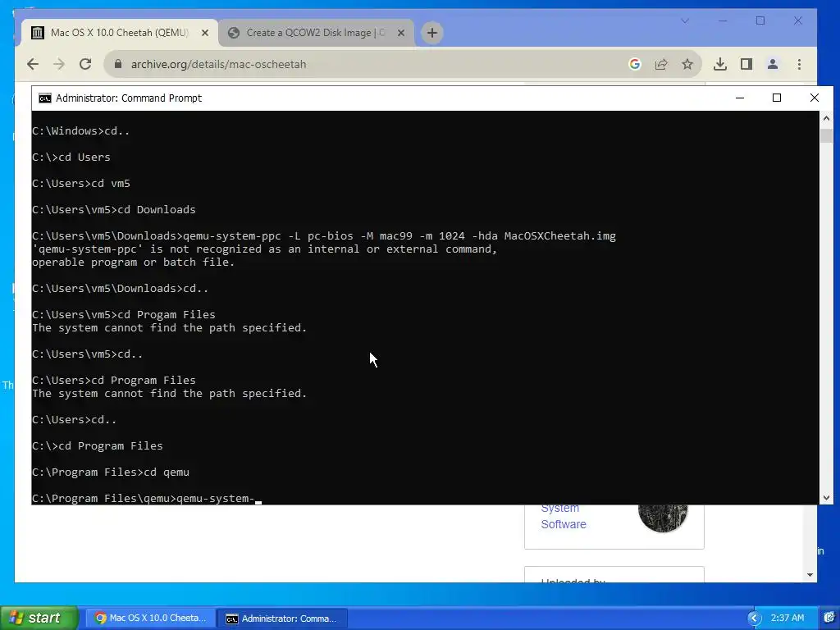
Task: Click the Google icon in address bar
Action: 635,64
